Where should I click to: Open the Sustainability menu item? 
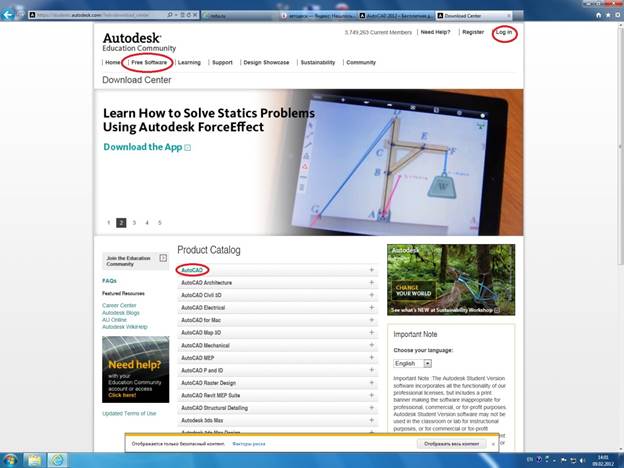pos(318,62)
